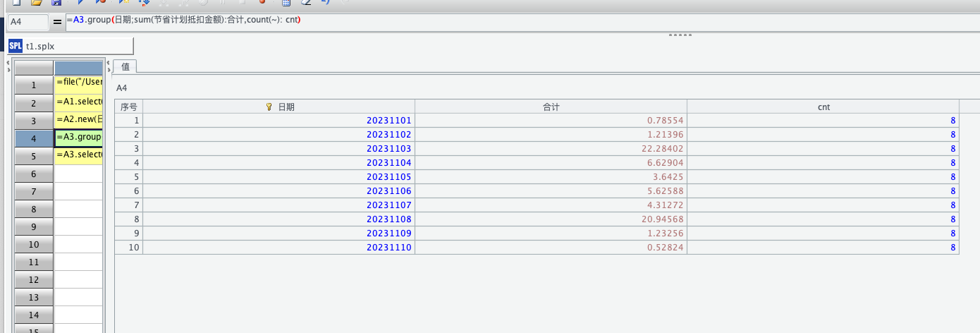Select row header 3 in script grid
The width and height of the screenshot is (980, 333).
pos(34,121)
